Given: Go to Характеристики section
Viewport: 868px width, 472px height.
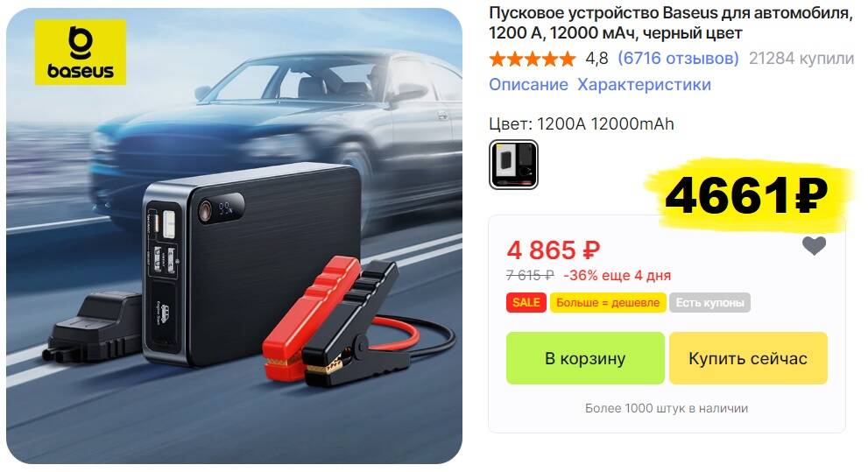Looking at the screenshot, I should pos(645,85).
